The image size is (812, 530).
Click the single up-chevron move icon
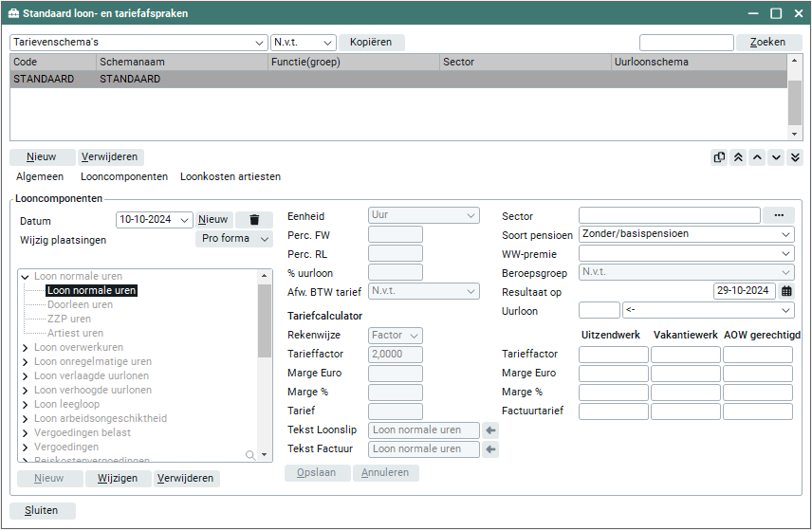pos(757,157)
